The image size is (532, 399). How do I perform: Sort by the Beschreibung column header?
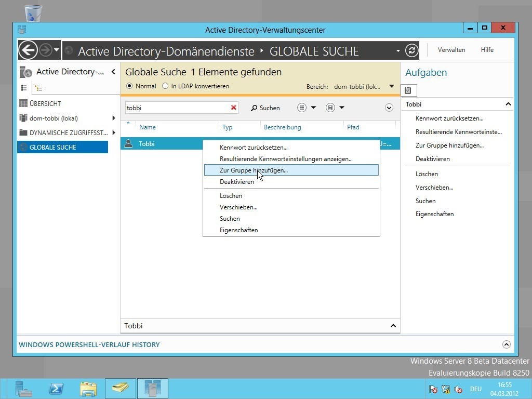pos(282,127)
